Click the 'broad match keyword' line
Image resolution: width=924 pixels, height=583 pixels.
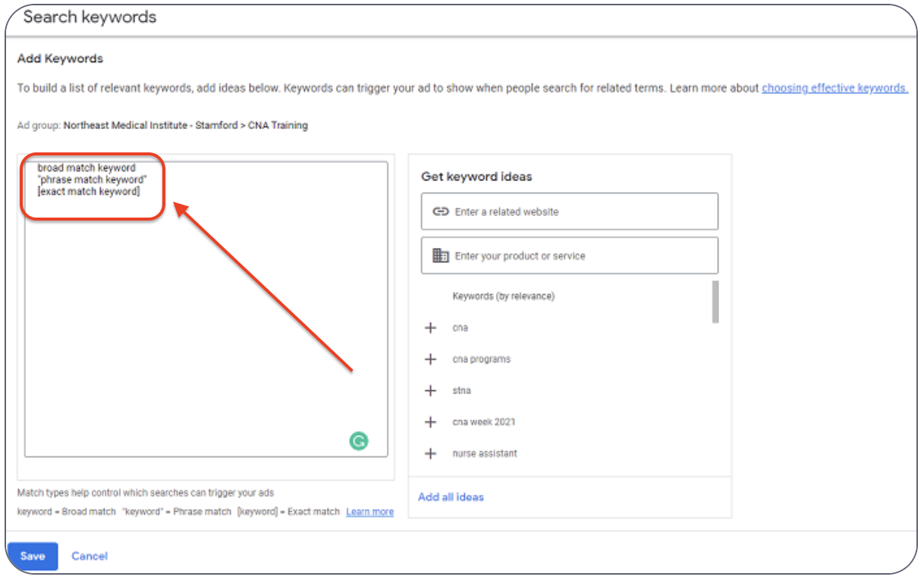point(86,168)
